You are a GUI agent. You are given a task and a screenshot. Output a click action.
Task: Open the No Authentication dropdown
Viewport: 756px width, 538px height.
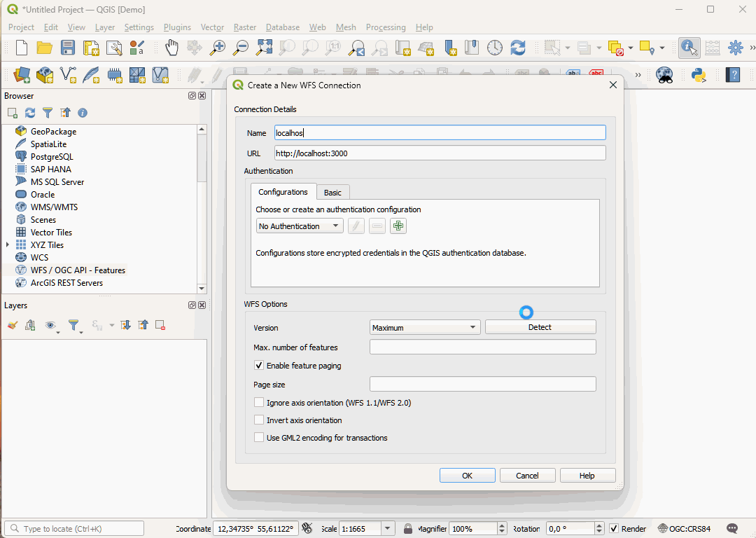pos(300,226)
